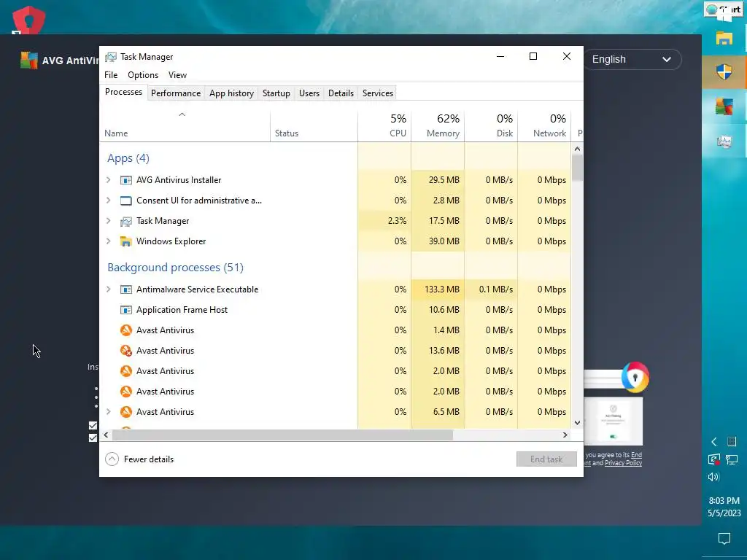Click the red shield desktop icon
747x560 pixels.
(29, 20)
